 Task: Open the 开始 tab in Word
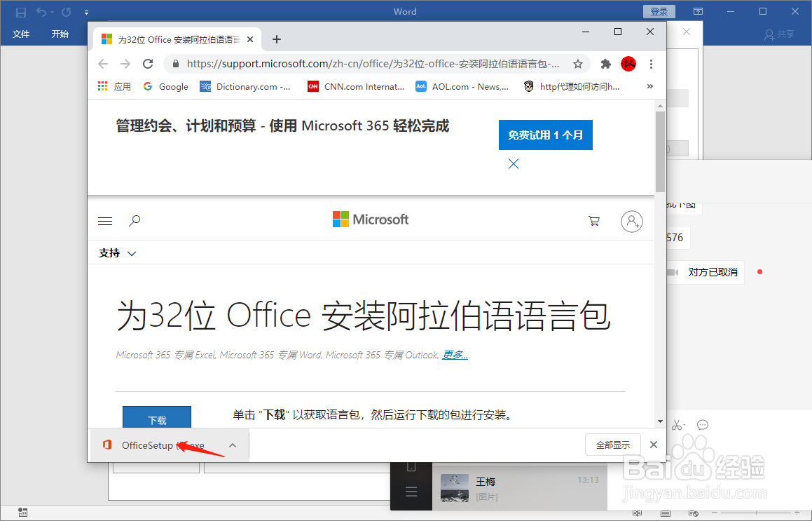[60, 34]
